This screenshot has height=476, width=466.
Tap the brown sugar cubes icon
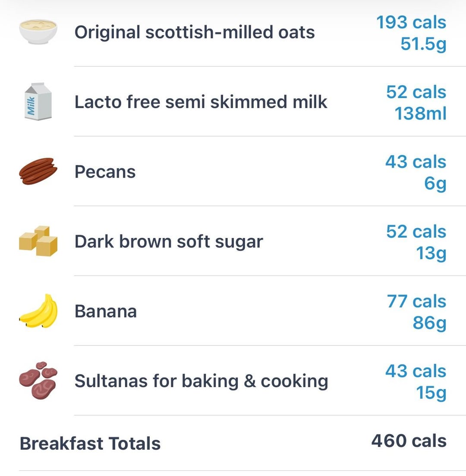(x=38, y=241)
